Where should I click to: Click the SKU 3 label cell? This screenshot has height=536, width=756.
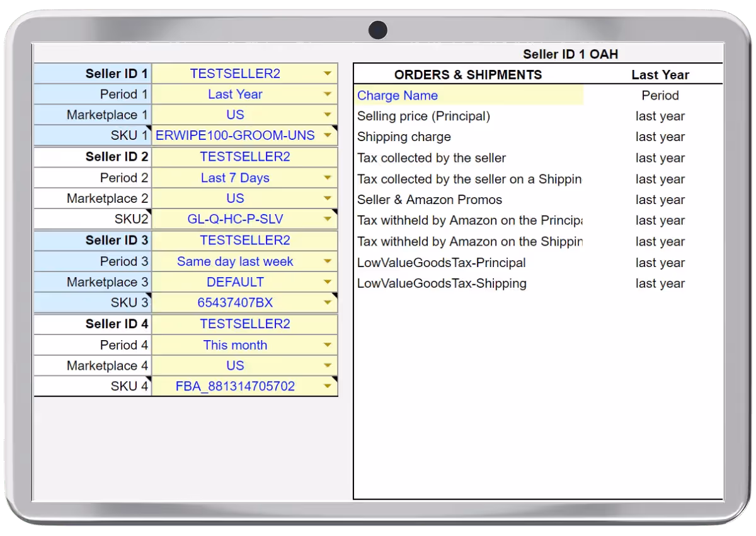pos(93,303)
